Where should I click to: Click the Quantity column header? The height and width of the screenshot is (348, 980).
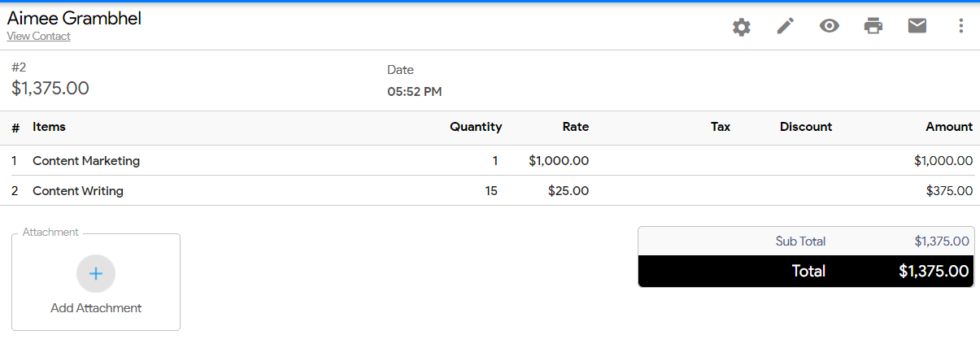(476, 127)
